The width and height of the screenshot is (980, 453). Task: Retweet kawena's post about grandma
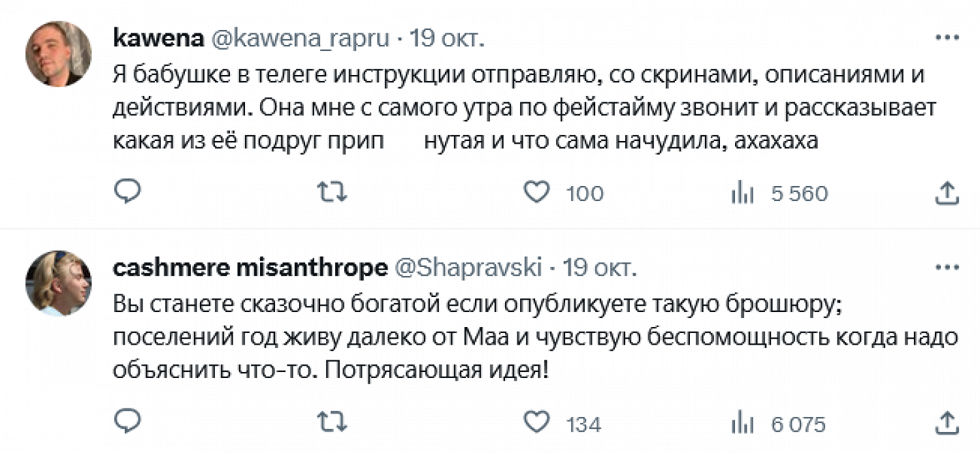331,193
